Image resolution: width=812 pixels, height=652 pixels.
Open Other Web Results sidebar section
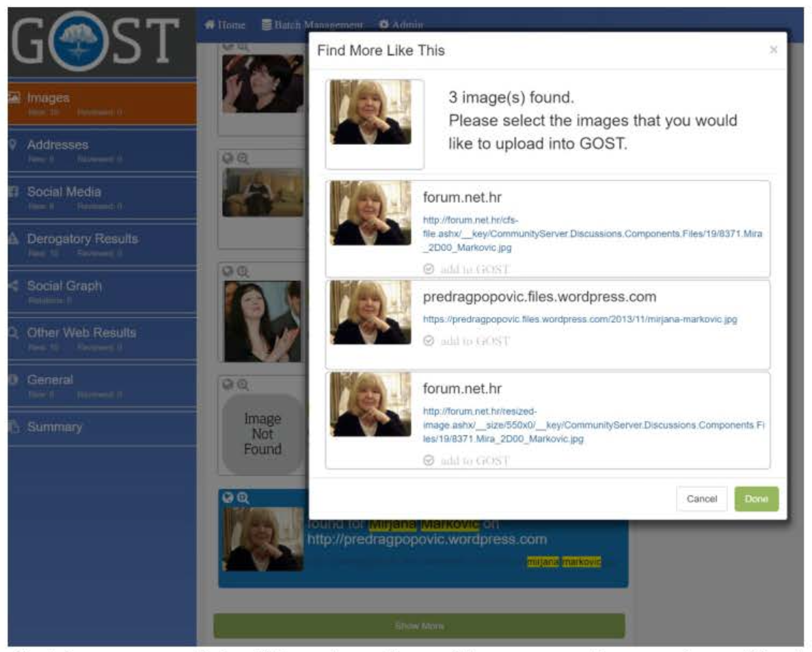pyautogui.click(x=102, y=339)
